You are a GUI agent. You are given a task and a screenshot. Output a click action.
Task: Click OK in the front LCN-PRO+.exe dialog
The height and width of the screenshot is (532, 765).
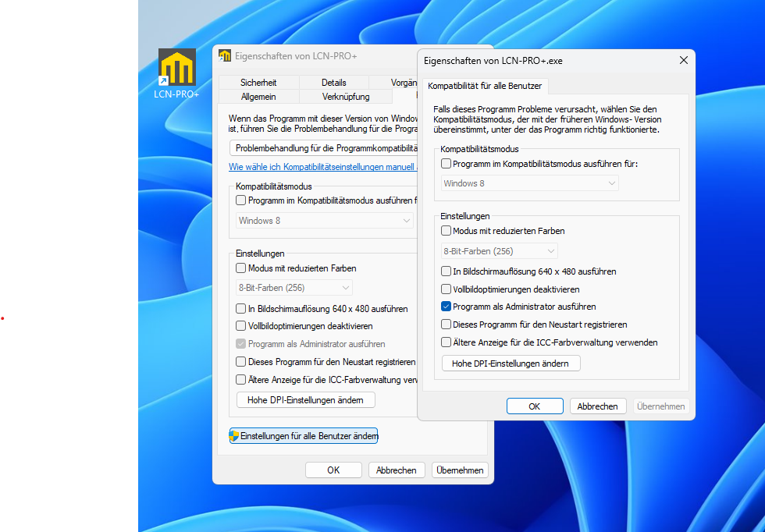(535, 406)
